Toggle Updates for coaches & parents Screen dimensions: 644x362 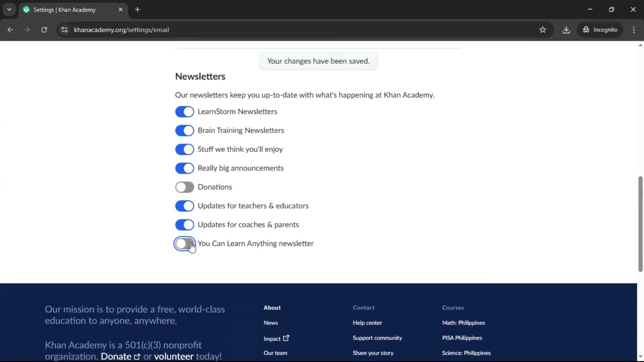point(184,225)
